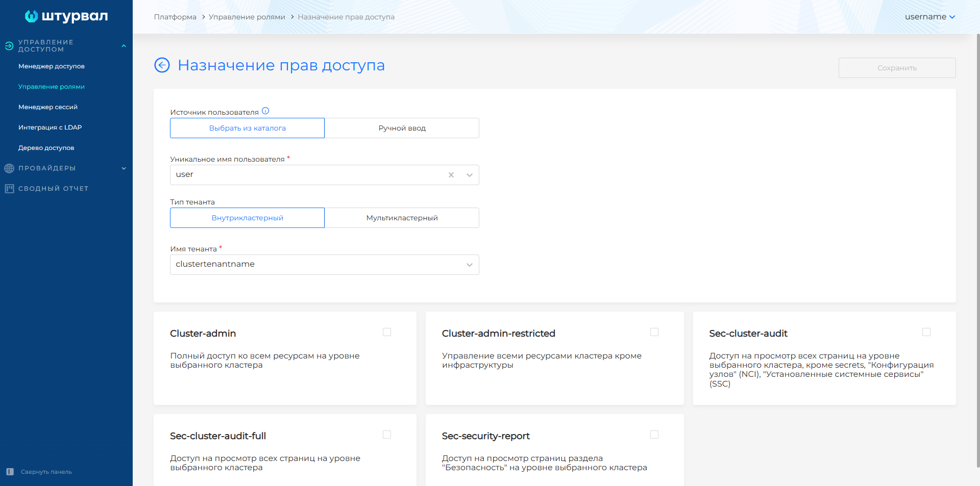
Task: Click the Управление доступом section icon
Action: 9,45
